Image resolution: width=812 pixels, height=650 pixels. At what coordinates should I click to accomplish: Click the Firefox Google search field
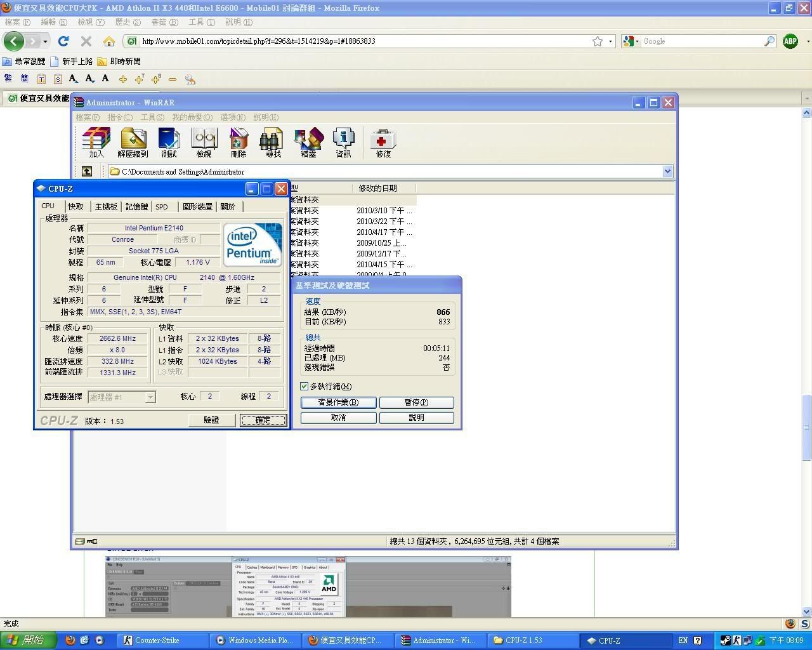tap(701, 41)
